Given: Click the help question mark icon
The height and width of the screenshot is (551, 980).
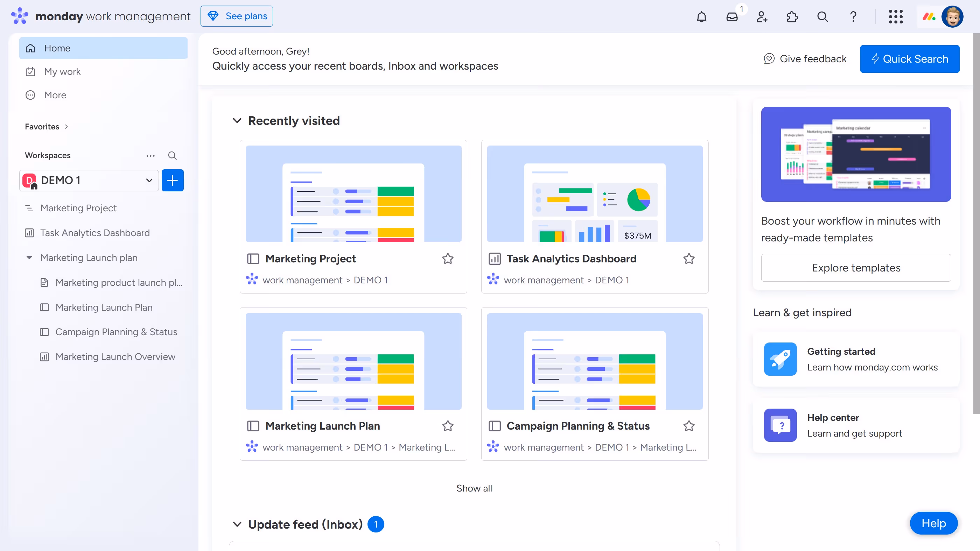Looking at the screenshot, I should point(853,17).
